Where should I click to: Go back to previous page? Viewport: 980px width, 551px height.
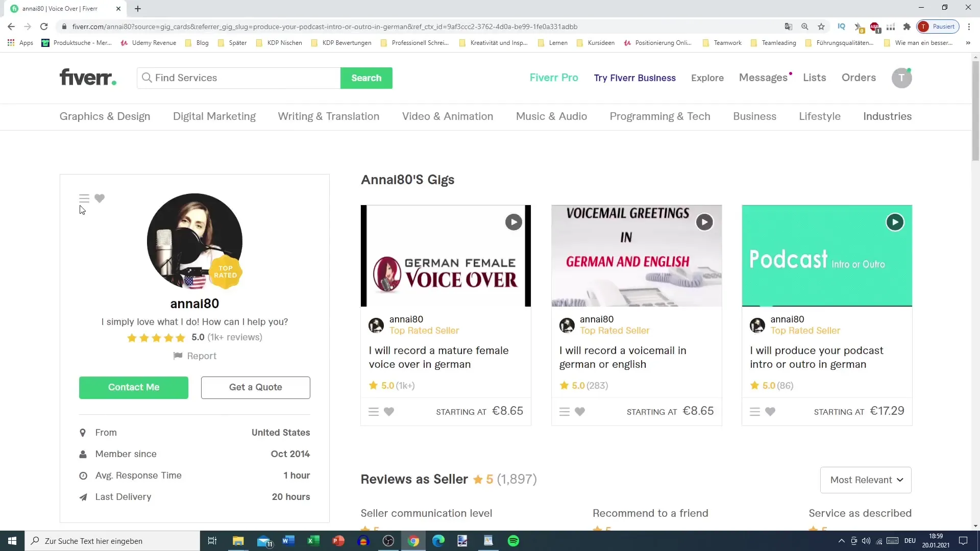11,27
